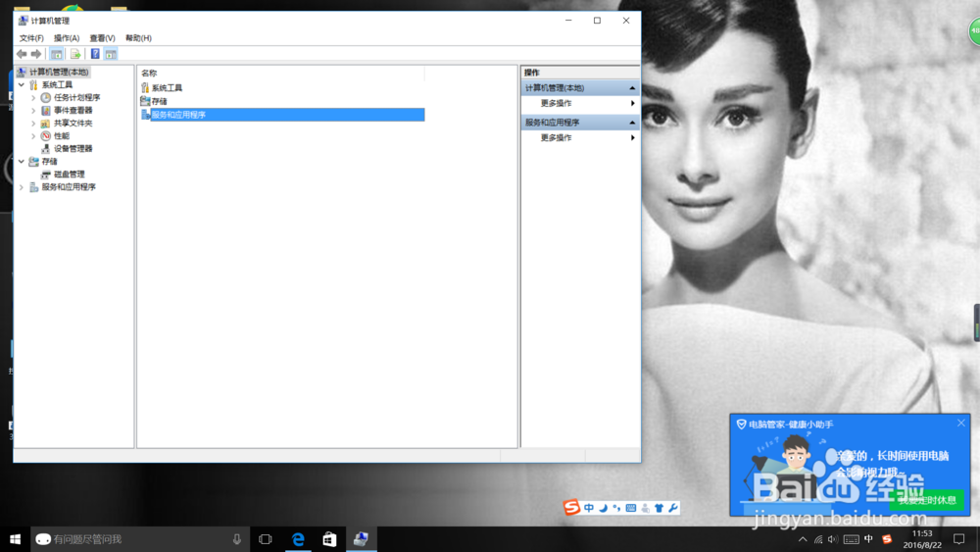Expand the 任务计划程序 tree node
The height and width of the screenshot is (552, 980).
[x=33, y=97]
